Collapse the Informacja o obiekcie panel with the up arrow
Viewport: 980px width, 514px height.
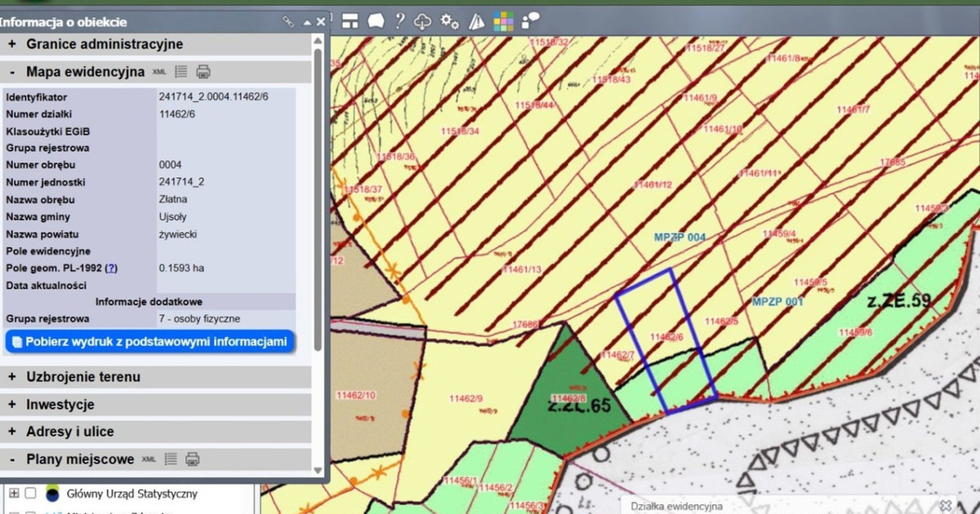tap(307, 23)
